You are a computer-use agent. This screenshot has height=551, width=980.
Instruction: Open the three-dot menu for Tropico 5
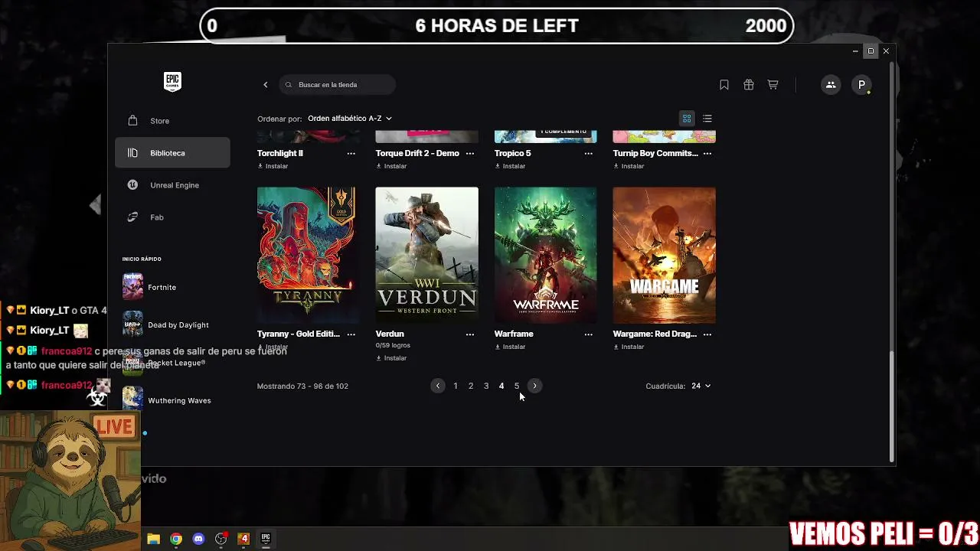coord(589,154)
